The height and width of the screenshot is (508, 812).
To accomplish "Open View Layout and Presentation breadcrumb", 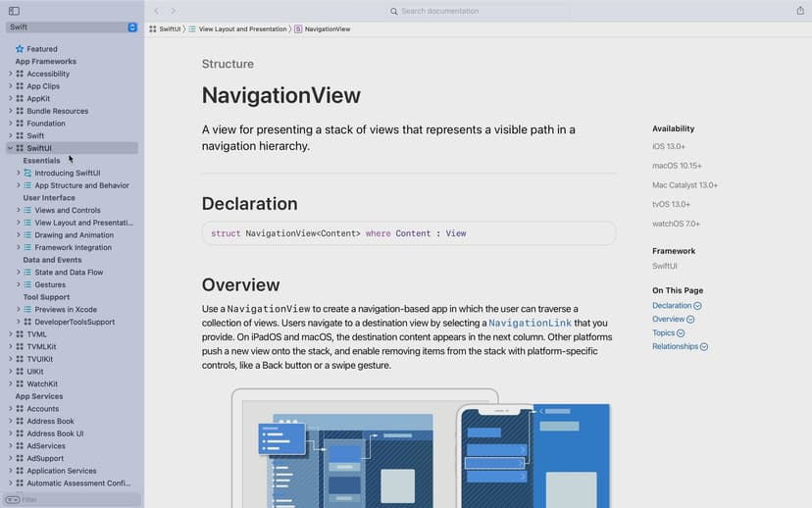I will pos(242,29).
